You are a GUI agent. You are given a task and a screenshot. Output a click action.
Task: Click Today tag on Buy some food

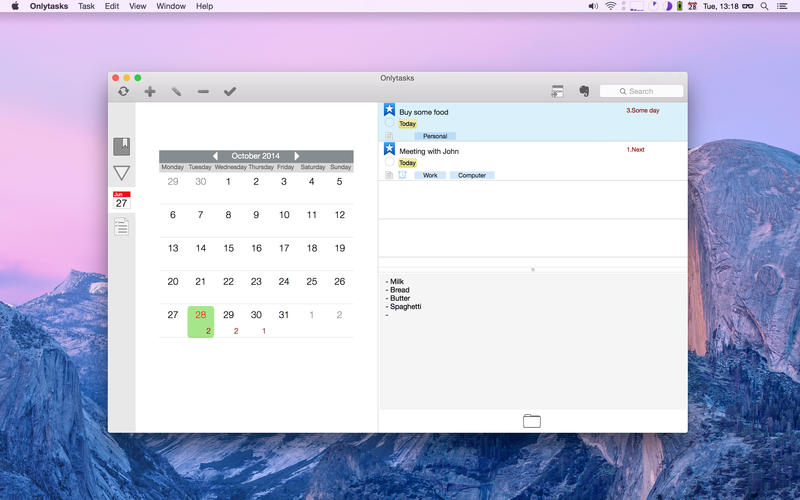coord(407,123)
